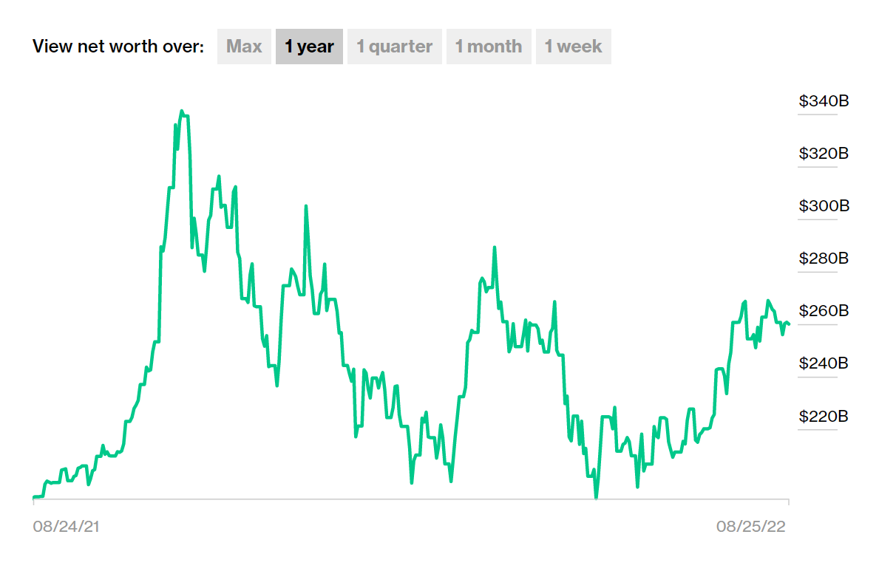This screenshot has width=879, height=588.
Task: Click the $280B axis value
Action: point(824,259)
